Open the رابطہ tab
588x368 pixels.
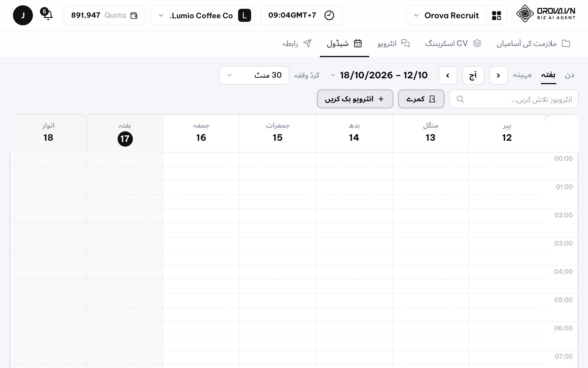[x=297, y=44]
